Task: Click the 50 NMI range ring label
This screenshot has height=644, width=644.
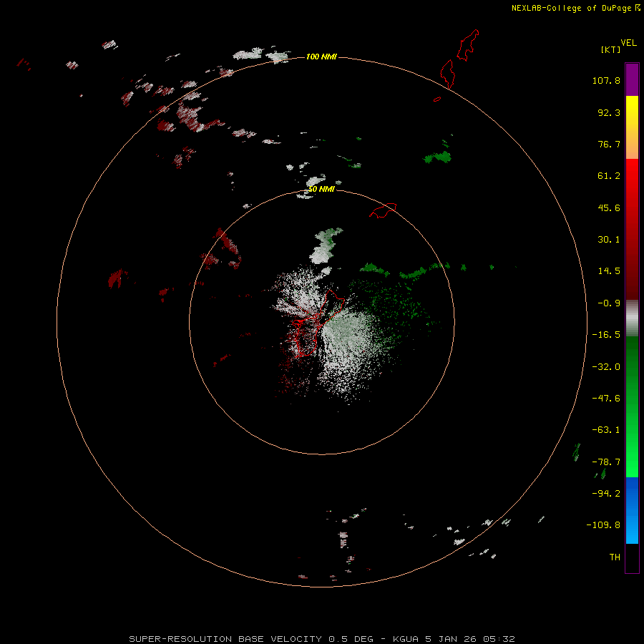Action: click(321, 189)
